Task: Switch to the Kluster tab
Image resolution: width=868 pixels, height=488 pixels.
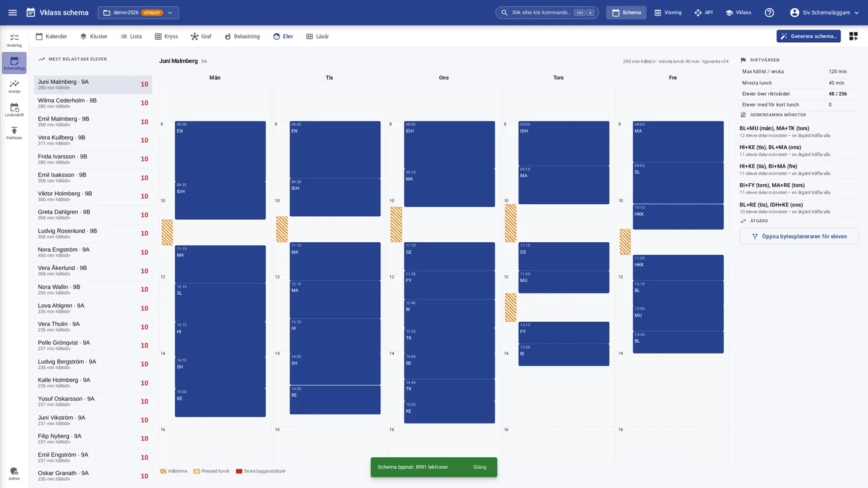Action: tap(93, 36)
